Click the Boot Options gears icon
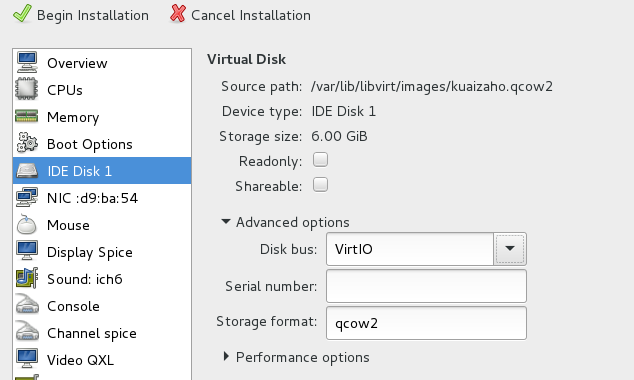The image size is (634, 380). pos(27,143)
